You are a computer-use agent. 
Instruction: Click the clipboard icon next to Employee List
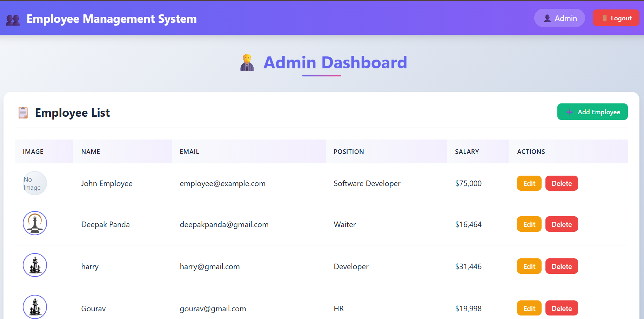[23, 113]
